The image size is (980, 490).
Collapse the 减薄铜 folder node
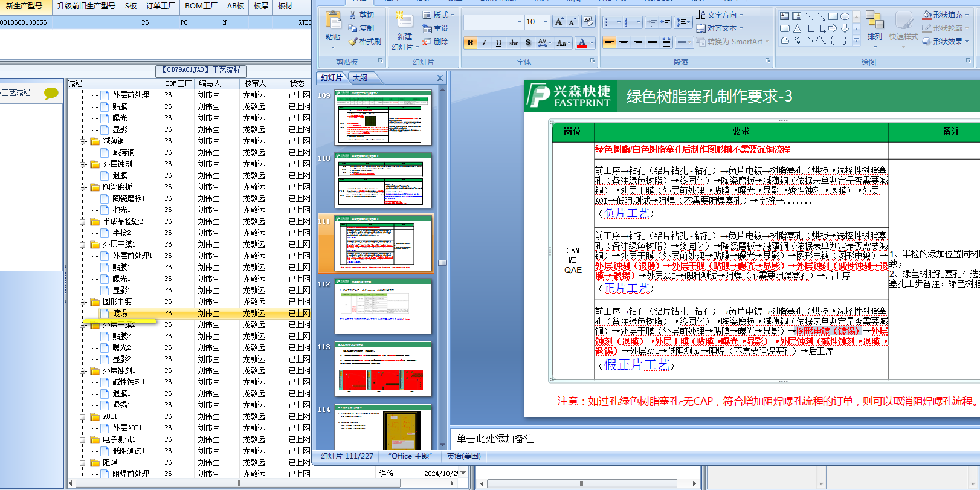click(x=83, y=141)
